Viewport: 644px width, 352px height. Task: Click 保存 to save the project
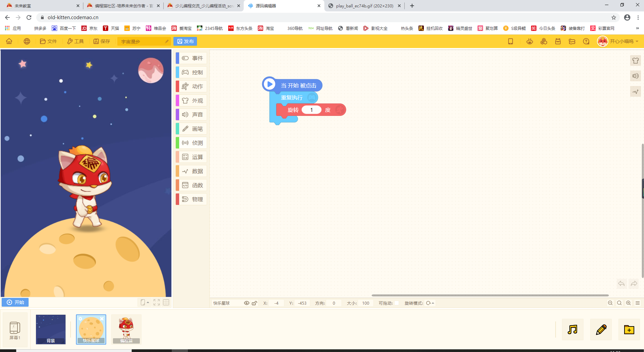point(102,41)
